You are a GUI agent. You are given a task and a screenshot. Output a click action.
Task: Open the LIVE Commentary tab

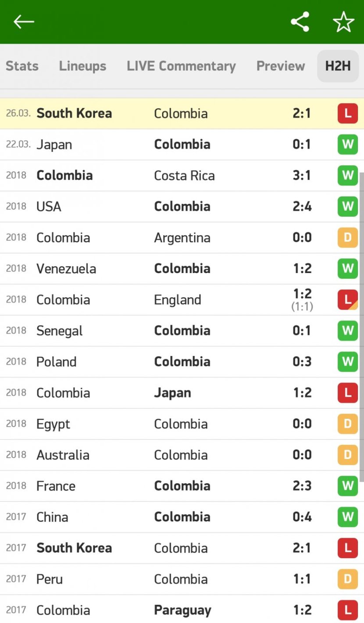click(181, 66)
